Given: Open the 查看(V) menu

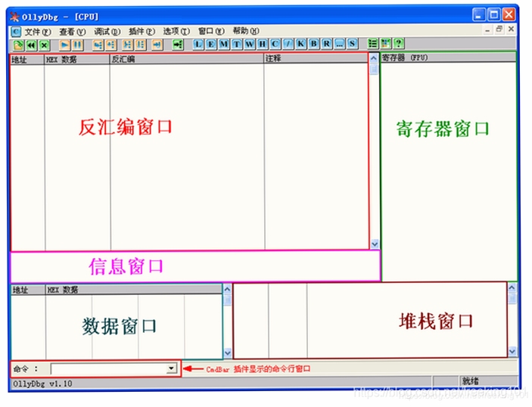Looking at the screenshot, I should click(x=72, y=32).
